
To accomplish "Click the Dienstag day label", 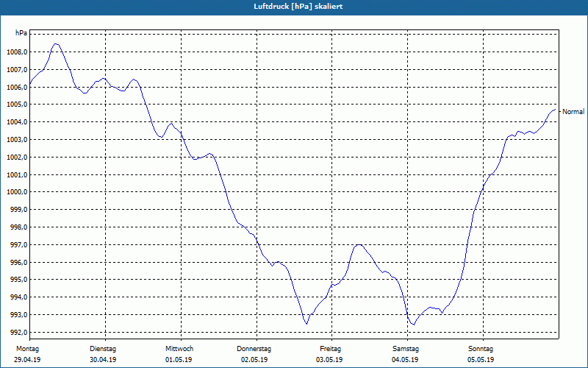I will (x=103, y=349).
